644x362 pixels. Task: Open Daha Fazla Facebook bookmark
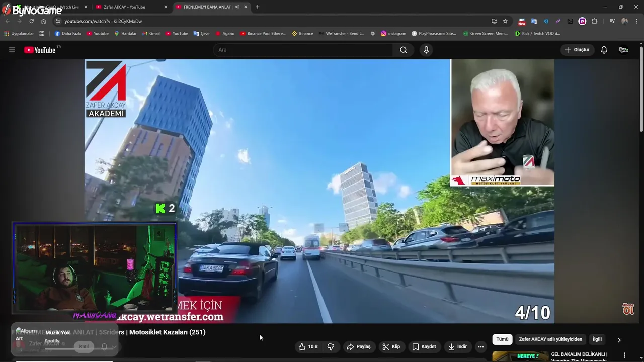tap(67, 34)
